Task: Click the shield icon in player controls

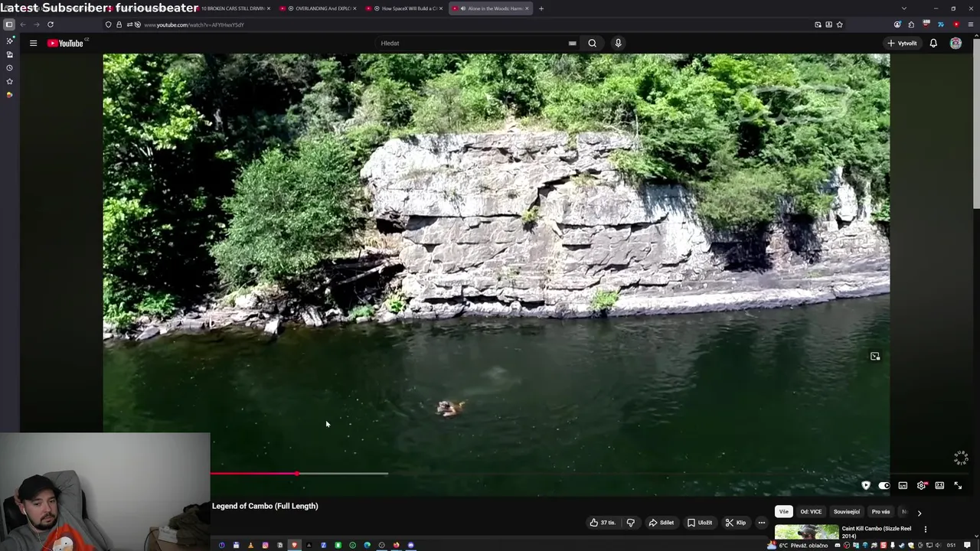Action: [866, 485]
